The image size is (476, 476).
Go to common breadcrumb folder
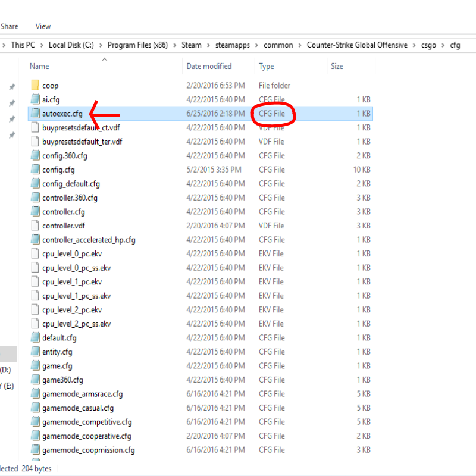pos(278,45)
